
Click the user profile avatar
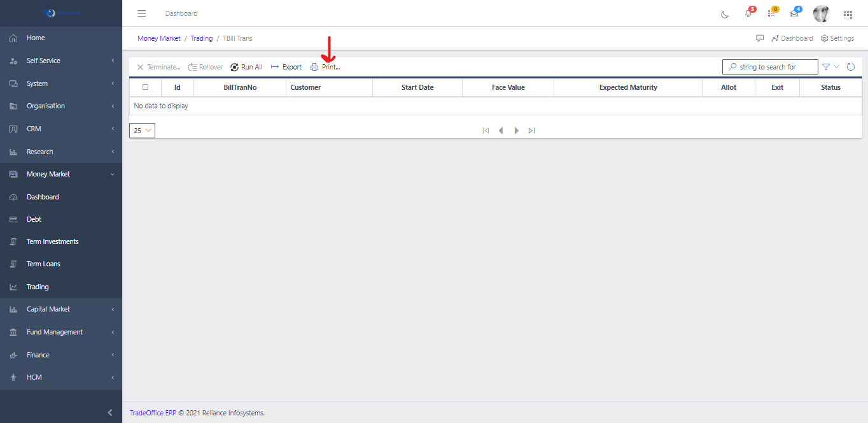[x=822, y=14]
